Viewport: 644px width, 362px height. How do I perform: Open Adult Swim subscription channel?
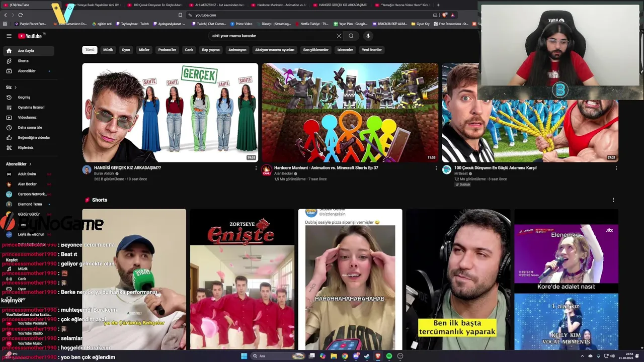tap(28, 174)
